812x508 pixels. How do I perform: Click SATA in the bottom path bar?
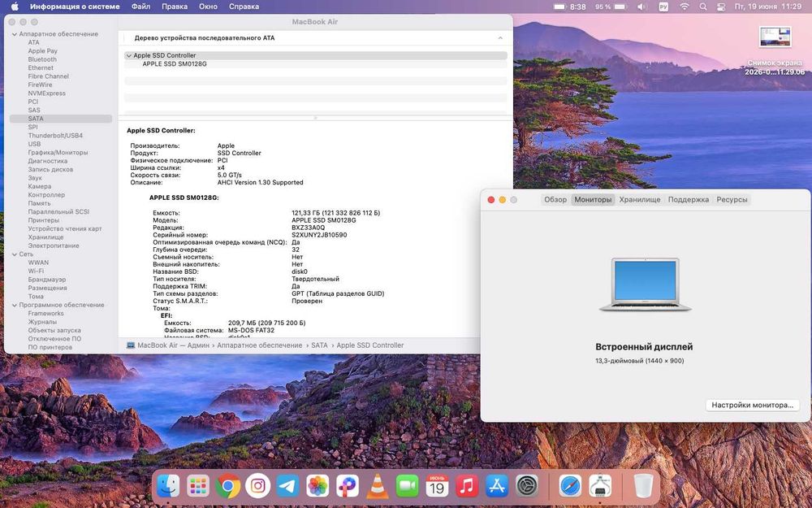(x=319, y=345)
